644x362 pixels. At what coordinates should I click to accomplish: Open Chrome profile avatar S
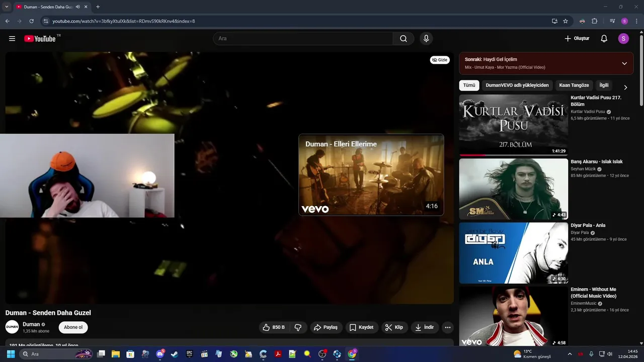click(624, 21)
